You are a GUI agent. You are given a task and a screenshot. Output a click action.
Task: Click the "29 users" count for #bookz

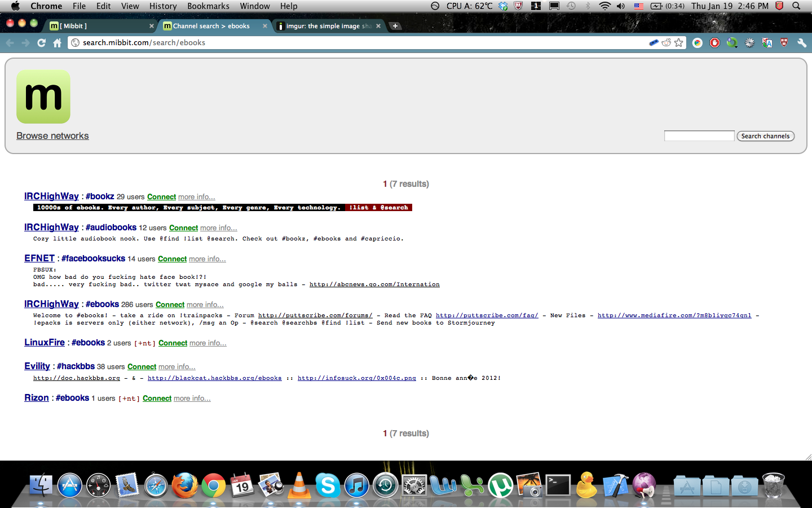tap(131, 197)
